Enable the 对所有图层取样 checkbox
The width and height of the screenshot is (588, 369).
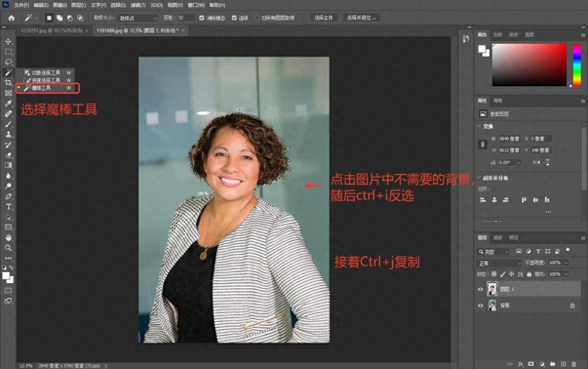tap(257, 18)
